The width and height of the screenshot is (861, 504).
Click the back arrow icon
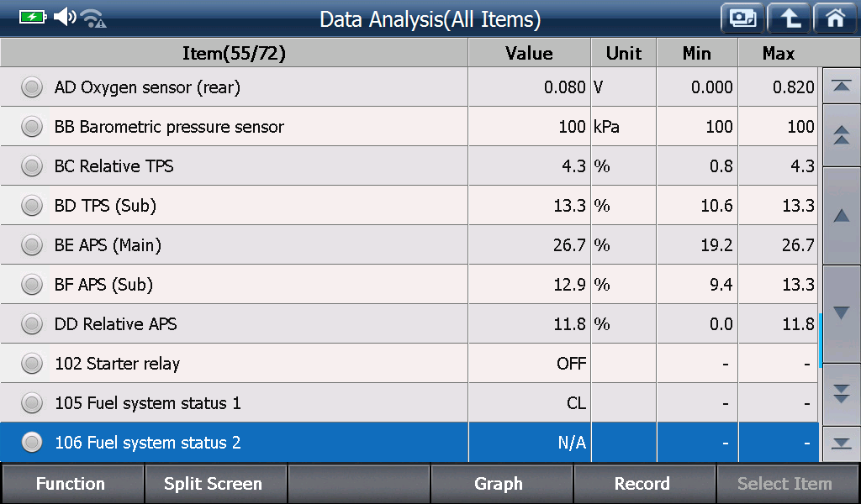click(x=790, y=18)
